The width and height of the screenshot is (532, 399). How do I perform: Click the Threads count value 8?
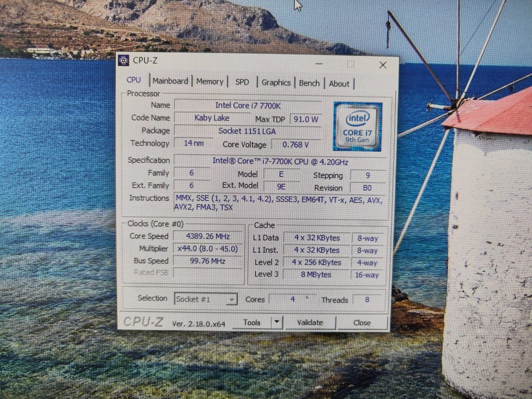pos(367,300)
